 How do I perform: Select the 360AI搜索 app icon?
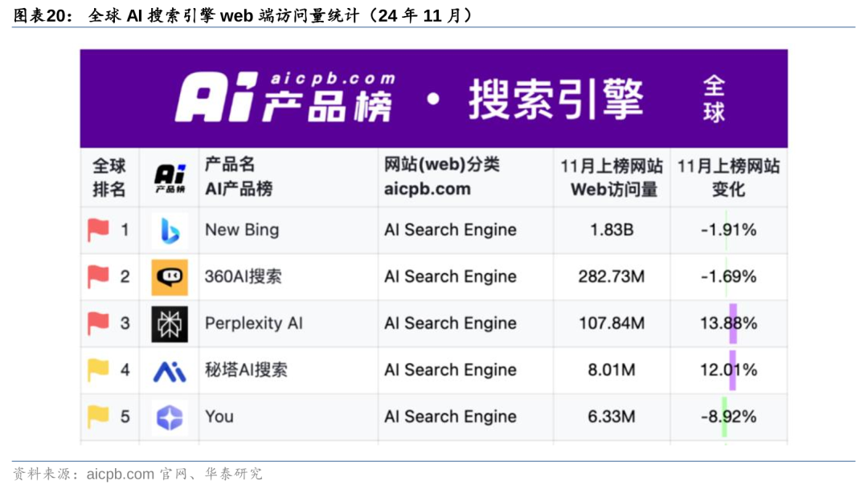pyautogui.click(x=169, y=276)
